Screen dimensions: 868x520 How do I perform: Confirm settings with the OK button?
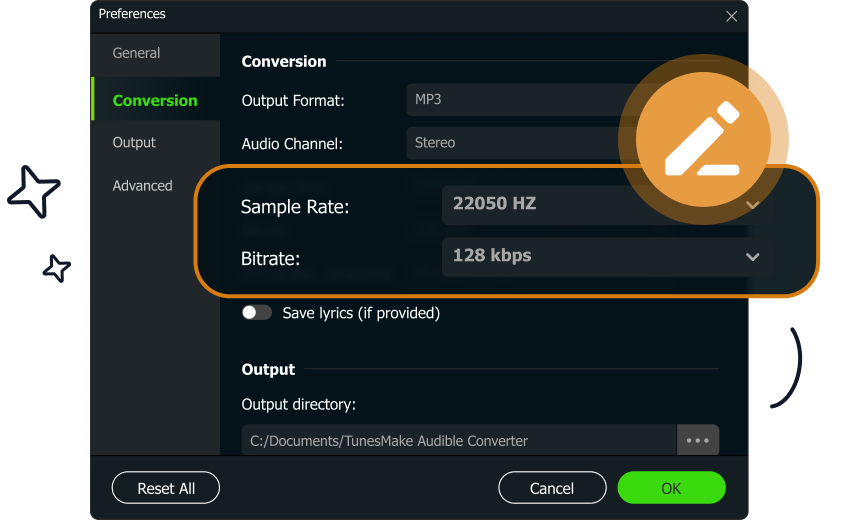671,488
